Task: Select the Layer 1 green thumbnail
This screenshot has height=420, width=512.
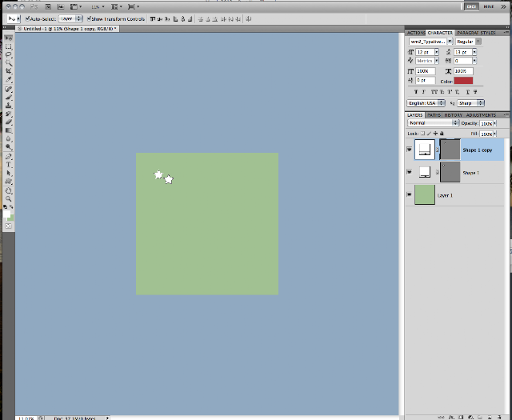Action: (x=425, y=194)
